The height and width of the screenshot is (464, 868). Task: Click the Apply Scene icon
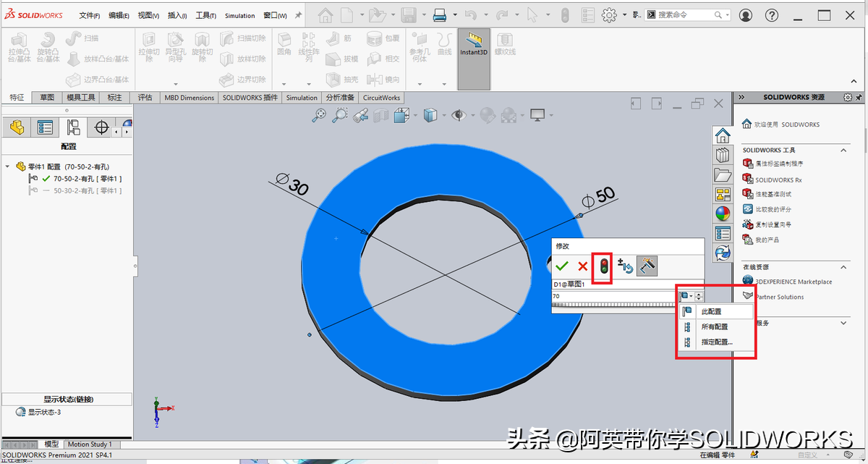pos(509,114)
